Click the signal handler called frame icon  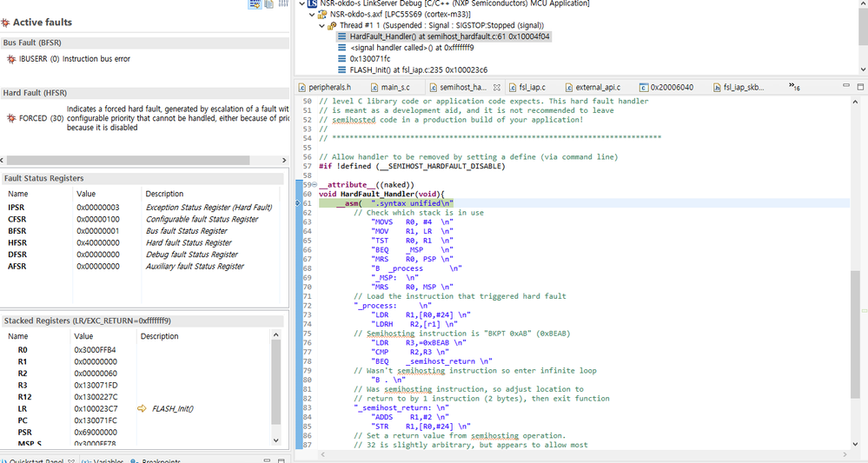point(342,48)
